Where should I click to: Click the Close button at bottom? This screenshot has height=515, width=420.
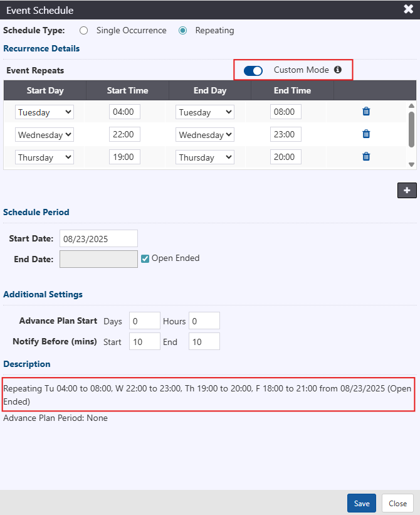[x=397, y=503]
